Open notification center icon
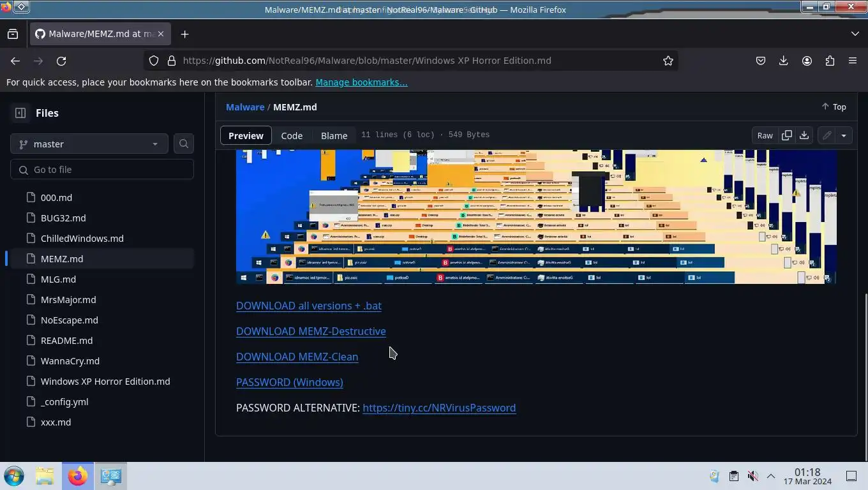The width and height of the screenshot is (868, 490). [x=851, y=476]
